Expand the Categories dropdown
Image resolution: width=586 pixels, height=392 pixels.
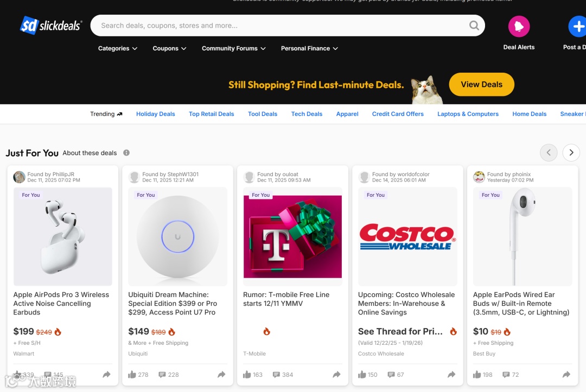point(118,49)
